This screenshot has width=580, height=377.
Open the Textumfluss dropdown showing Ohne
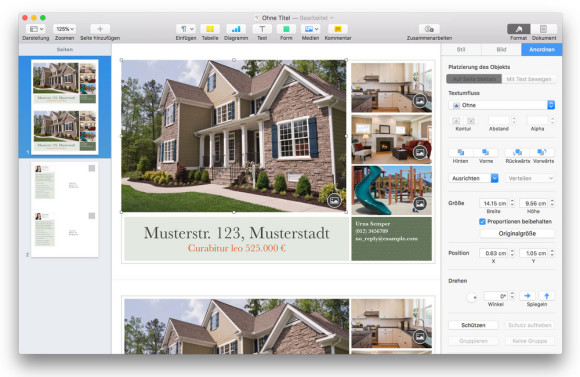(x=502, y=105)
